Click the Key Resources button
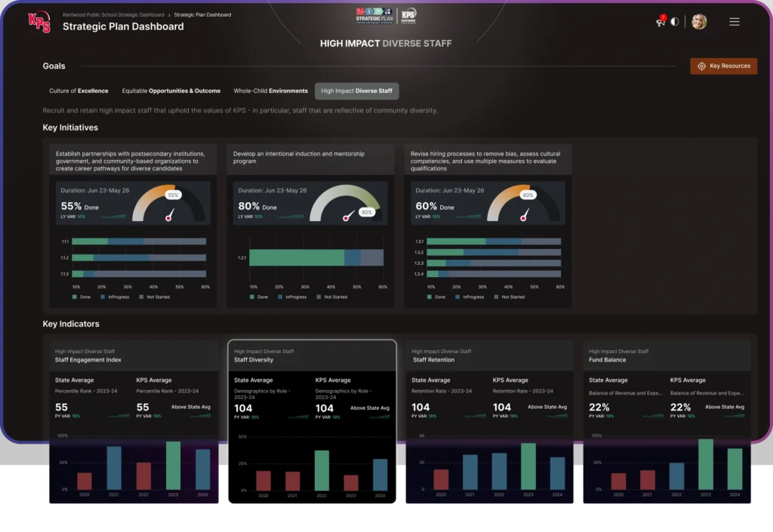 (723, 66)
